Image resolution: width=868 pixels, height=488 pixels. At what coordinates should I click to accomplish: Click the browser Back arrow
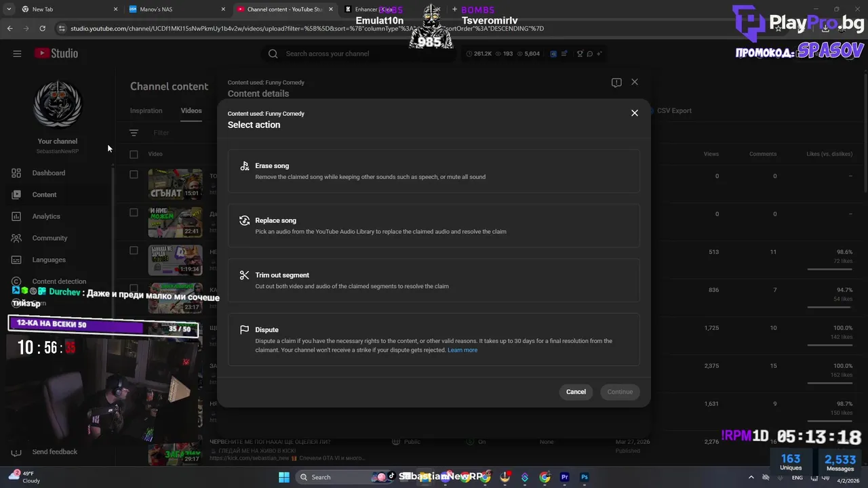9,28
